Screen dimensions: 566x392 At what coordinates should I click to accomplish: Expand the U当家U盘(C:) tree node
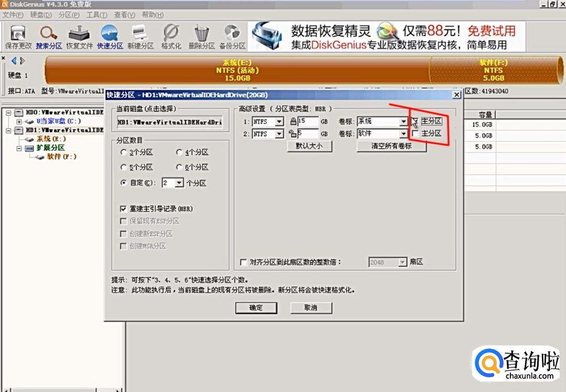click(x=19, y=122)
